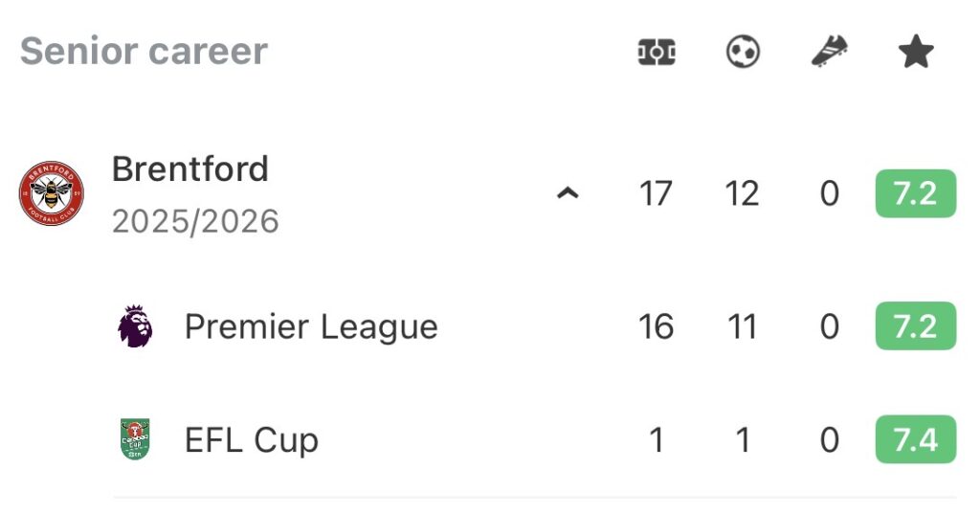Click the 2025/2026 season label

click(x=195, y=221)
